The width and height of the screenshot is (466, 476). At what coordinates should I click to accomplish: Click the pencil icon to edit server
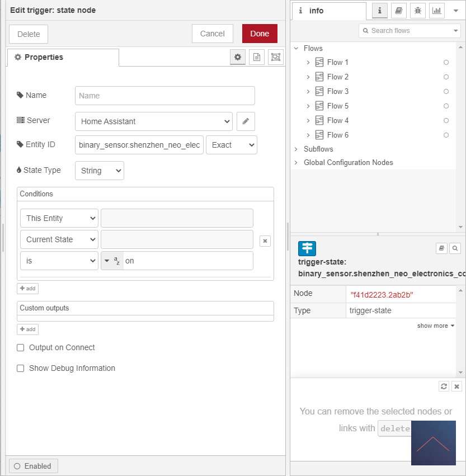click(x=246, y=121)
